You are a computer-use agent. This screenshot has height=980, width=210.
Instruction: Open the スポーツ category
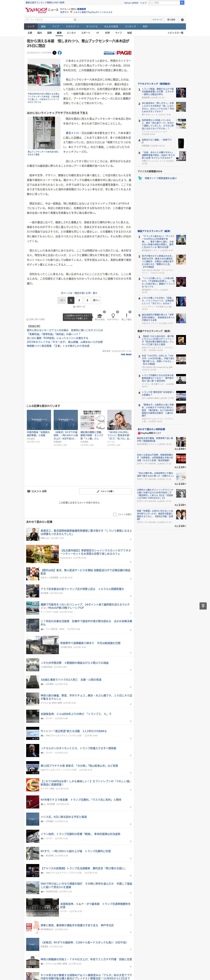86,33
